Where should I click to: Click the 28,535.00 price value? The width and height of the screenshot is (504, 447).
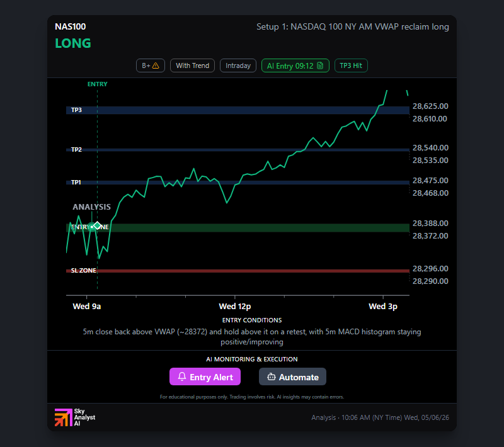coord(430,161)
